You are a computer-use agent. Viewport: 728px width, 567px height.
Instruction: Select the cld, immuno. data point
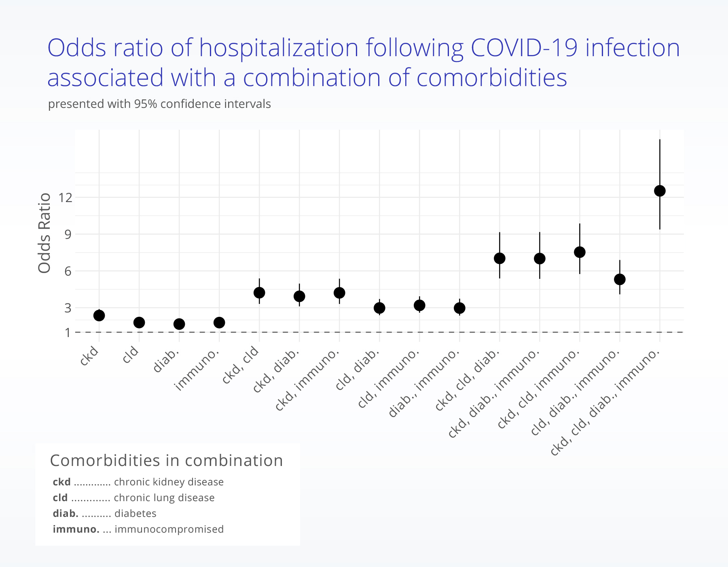[419, 306]
